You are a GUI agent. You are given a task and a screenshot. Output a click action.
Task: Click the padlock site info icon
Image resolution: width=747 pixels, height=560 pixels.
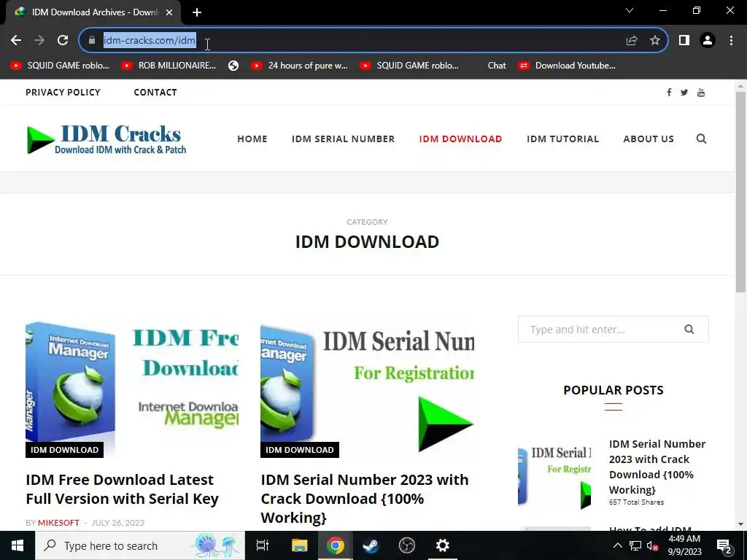(x=92, y=41)
